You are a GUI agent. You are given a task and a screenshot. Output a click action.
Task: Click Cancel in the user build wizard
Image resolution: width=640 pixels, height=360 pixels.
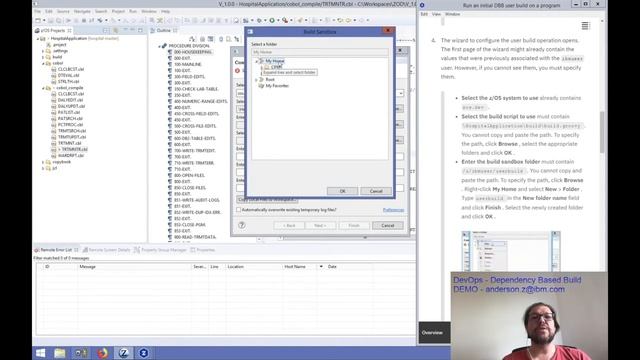tap(387, 225)
